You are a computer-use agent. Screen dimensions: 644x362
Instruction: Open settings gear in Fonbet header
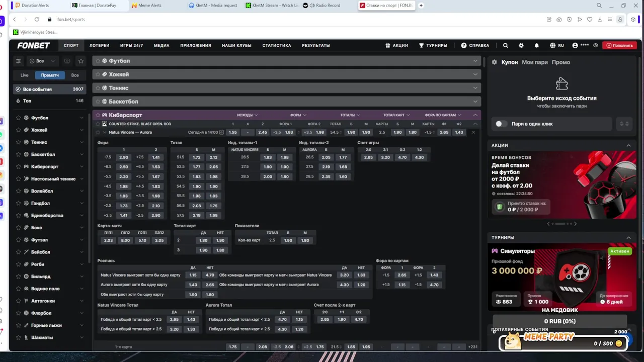click(521, 45)
